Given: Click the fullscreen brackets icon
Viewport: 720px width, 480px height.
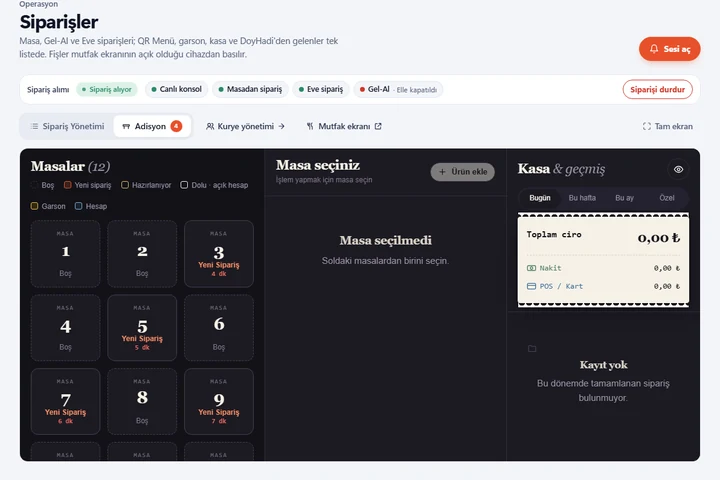Looking at the screenshot, I should pos(647,126).
